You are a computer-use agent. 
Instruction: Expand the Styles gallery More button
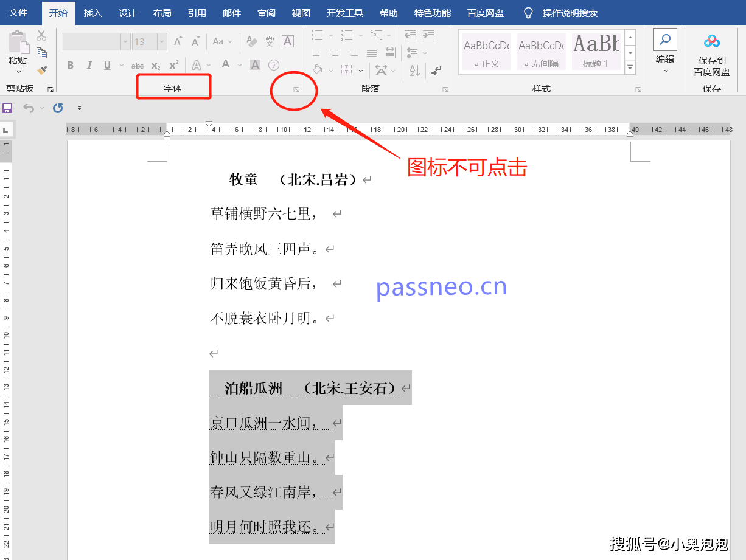tap(630, 66)
